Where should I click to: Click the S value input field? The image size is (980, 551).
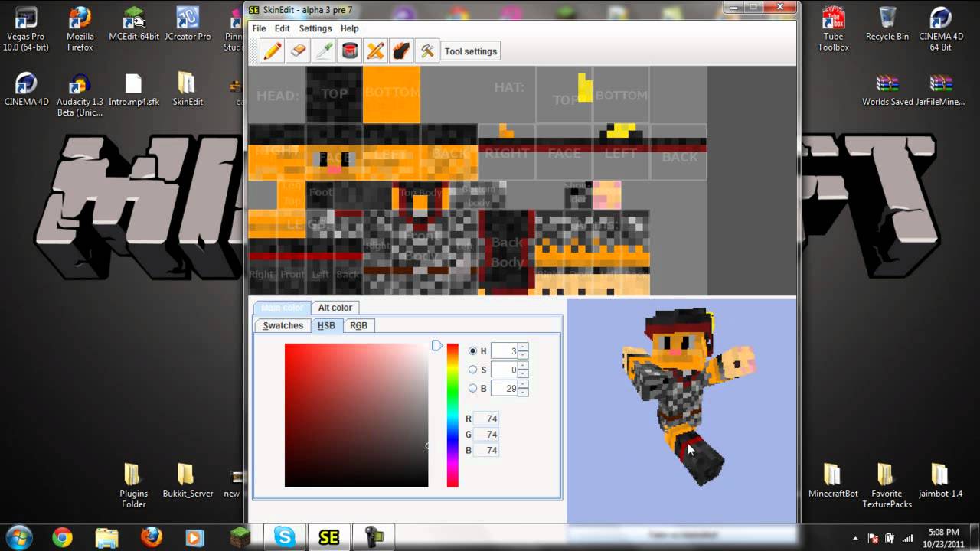[x=505, y=370]
